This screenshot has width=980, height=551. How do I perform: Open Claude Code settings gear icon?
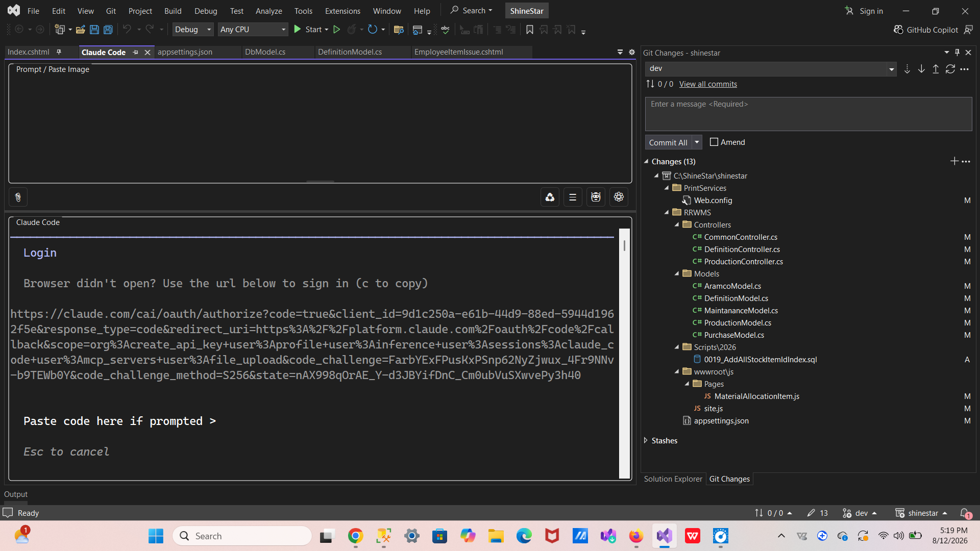tap(619, 197)
